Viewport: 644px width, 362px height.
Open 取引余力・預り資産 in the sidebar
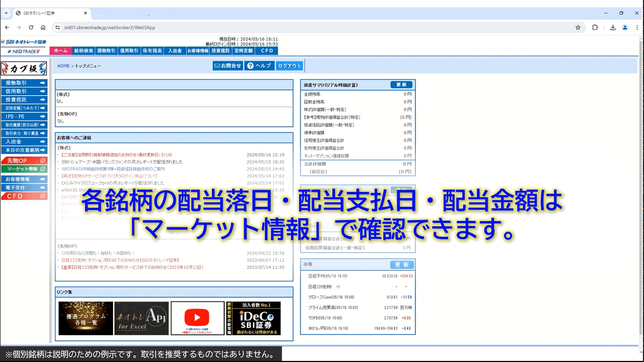[x=24, y=133]
